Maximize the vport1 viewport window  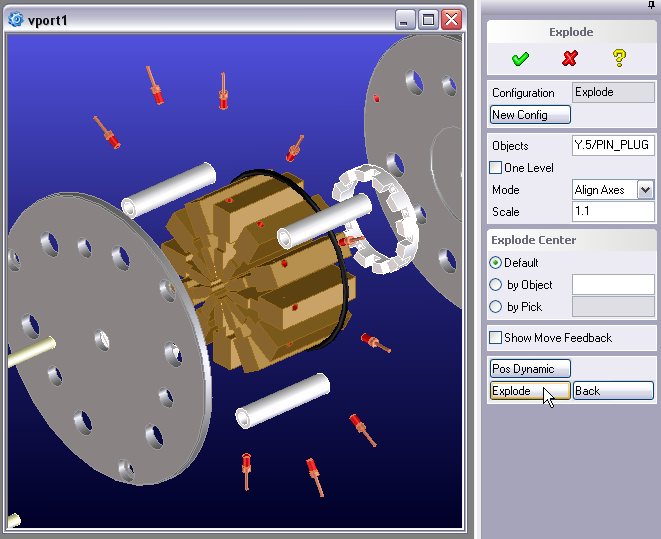click(428, 20)
